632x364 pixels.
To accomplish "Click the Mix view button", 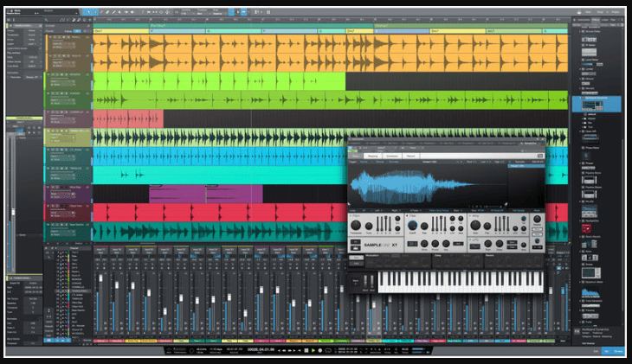I will click(607, 352).
